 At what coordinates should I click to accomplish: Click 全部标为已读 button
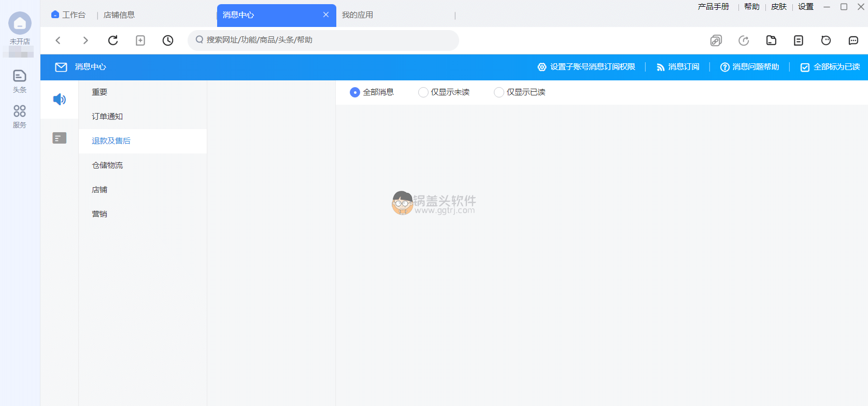coord(830,67)
